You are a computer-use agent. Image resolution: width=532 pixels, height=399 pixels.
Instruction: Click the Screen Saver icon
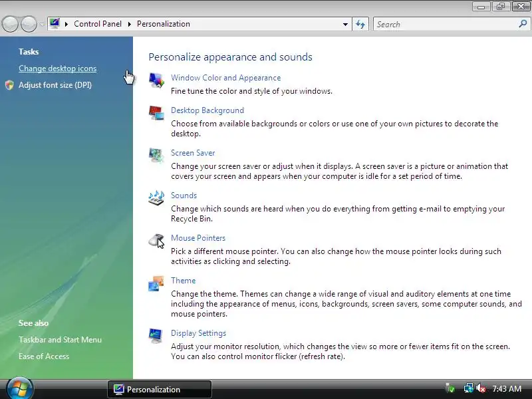tap(156, 155)
